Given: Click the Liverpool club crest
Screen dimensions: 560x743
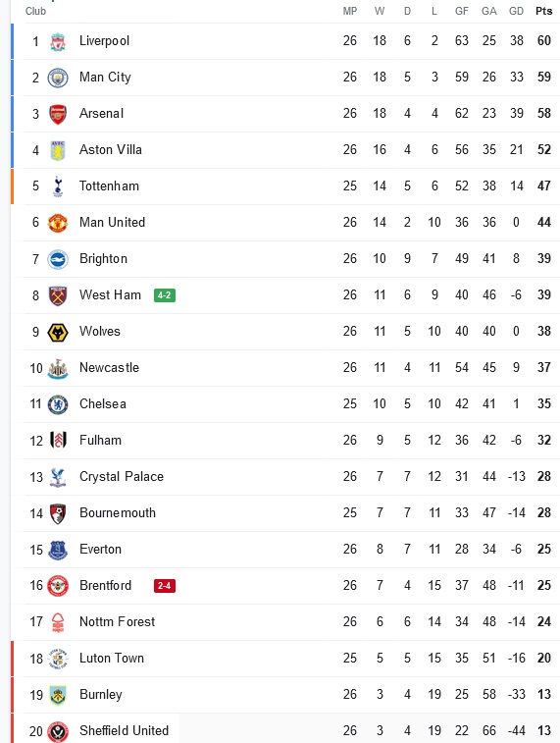Looking at the screenshot, I should (58, 41).
